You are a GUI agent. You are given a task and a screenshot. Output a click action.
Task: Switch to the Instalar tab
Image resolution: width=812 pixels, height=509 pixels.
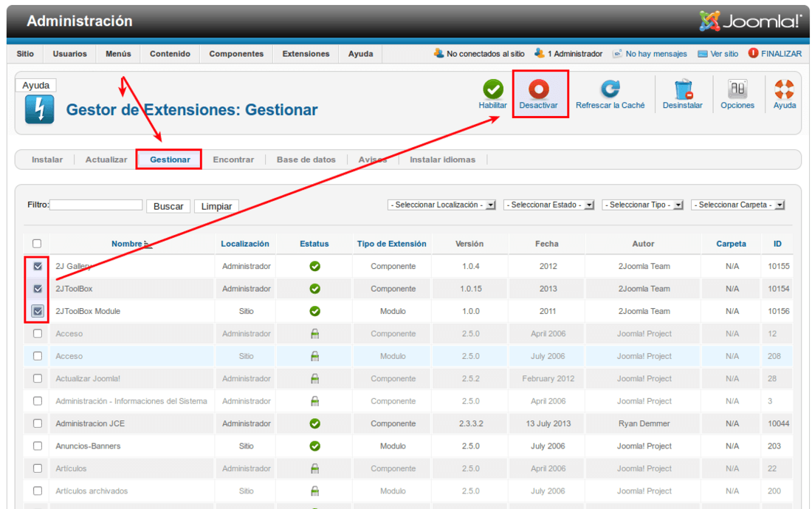(x=47, y=160)
